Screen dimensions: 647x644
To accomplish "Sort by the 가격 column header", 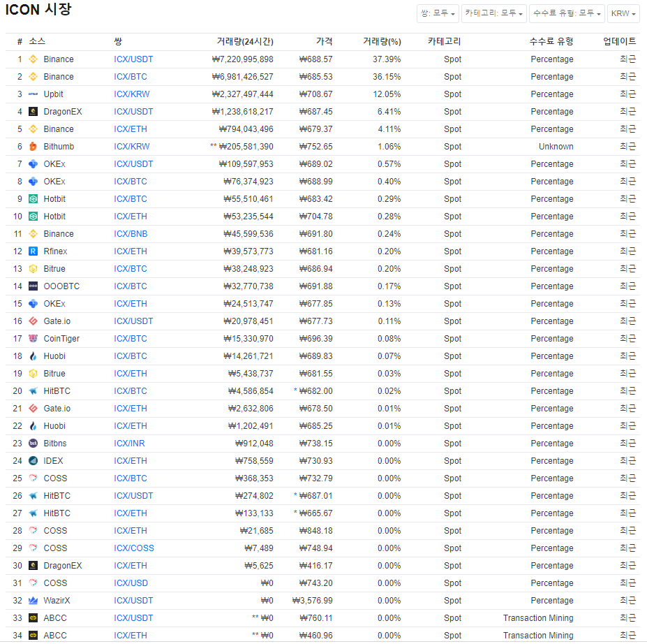I will pos(325,42).
